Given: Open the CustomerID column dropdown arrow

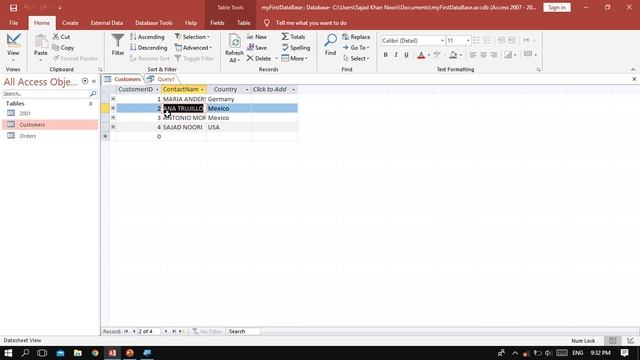Looking at the screenshot, I should click(x=157, y=89).
